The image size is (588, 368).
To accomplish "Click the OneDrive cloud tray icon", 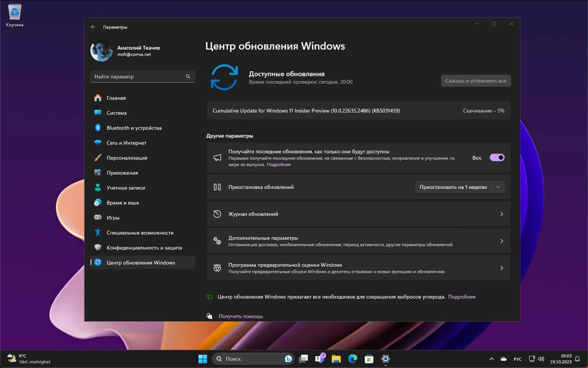I will (x=504, y=359).
